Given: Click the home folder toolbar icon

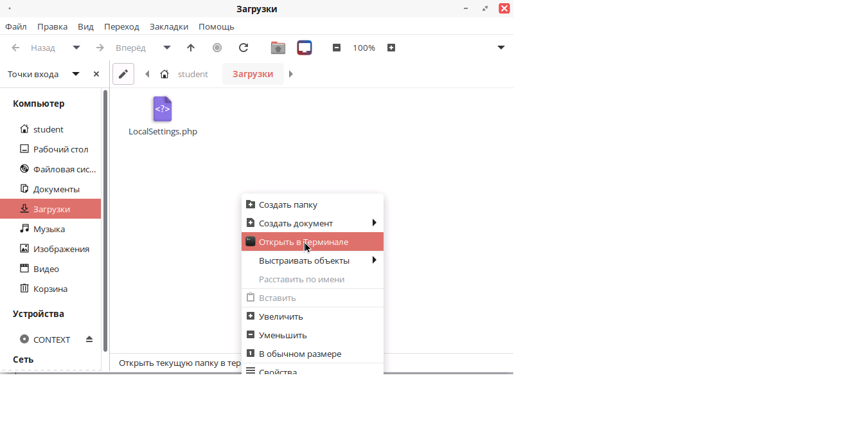Looking at the screenshot, I should 278,48.
